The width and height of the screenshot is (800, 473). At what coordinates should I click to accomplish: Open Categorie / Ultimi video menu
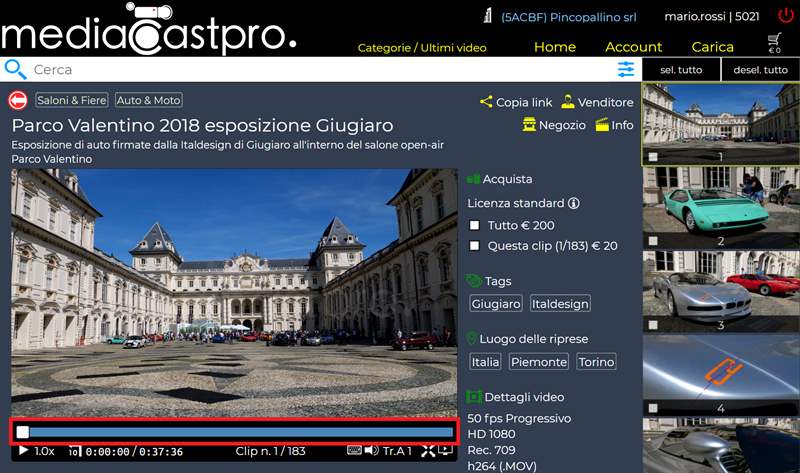click(422, 48)
